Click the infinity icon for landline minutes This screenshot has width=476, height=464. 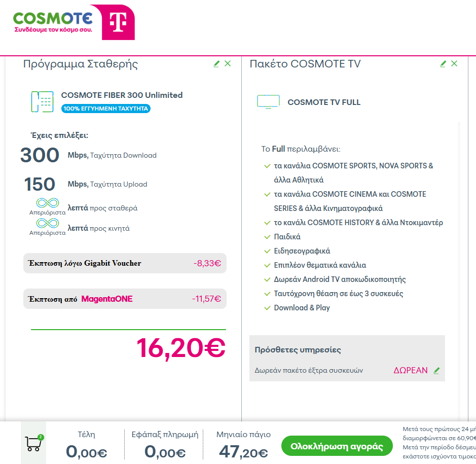pyautogui.click(x=47, y=203)
